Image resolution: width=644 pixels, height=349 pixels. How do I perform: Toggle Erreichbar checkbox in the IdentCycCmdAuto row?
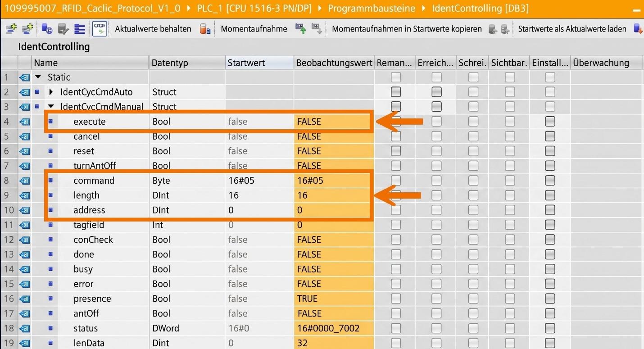[x=436, y=92]
